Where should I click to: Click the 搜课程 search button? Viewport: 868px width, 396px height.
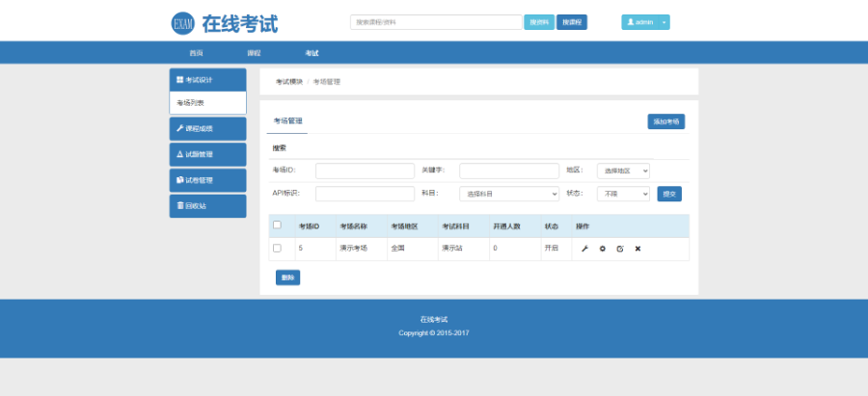[572, 22]
